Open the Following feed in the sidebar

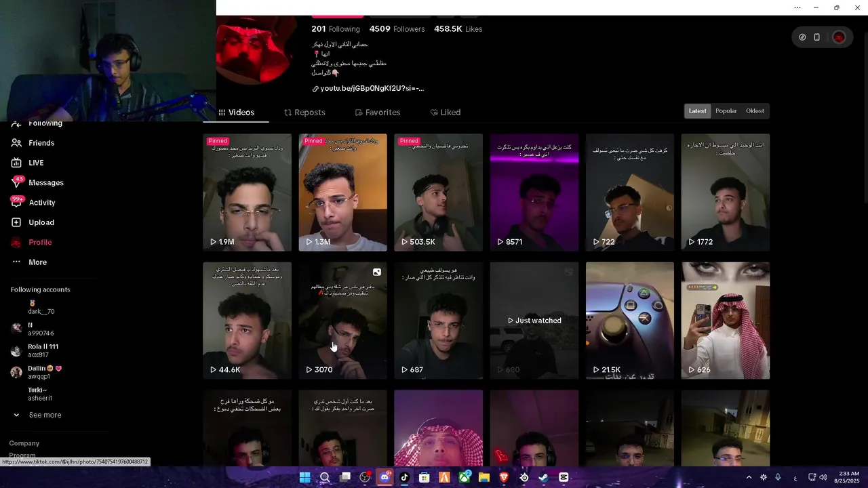[37, 124]
